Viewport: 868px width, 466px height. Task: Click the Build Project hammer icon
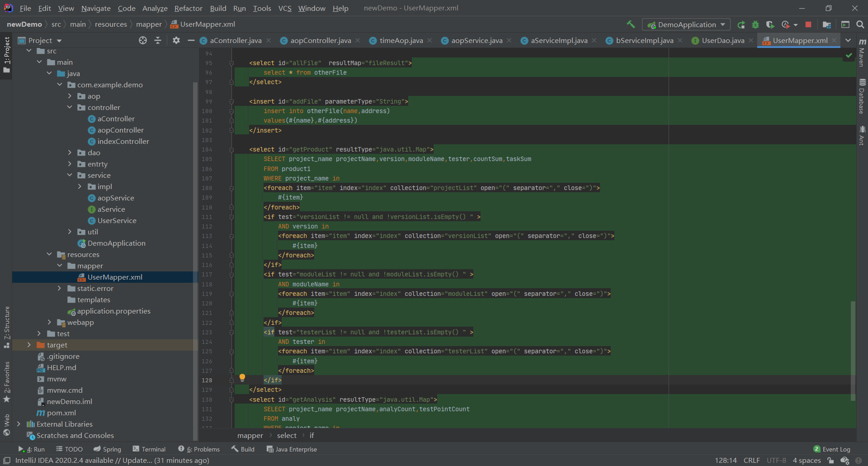[631, 24]
